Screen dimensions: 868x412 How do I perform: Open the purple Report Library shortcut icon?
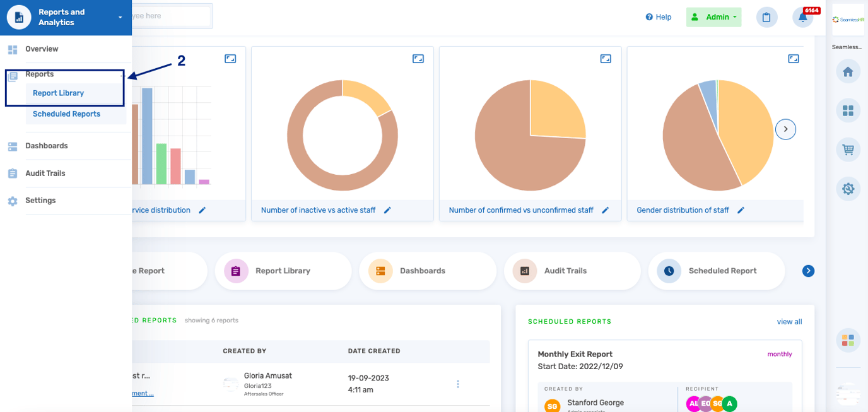pyautogui.click(x=235, y=270)
